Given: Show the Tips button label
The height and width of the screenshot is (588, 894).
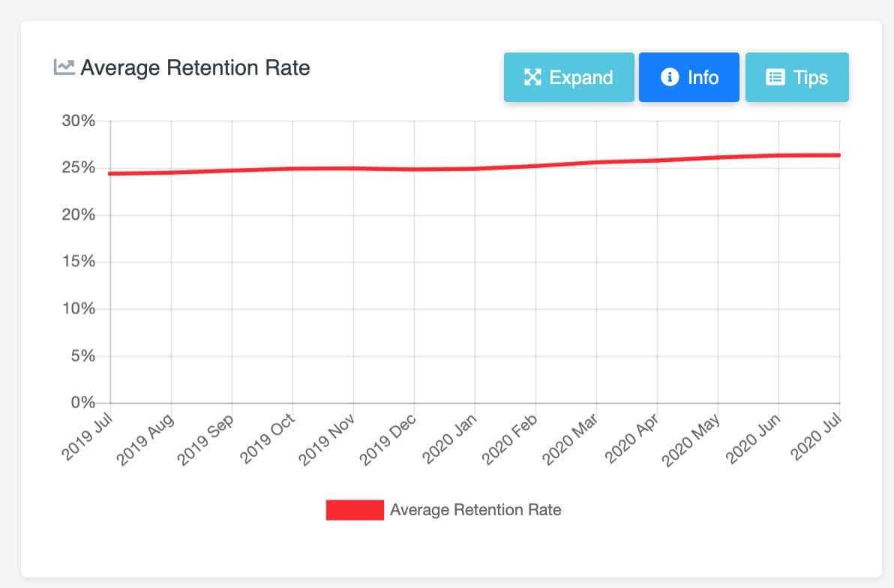Looking at the screenshot, I should [811, 77].
